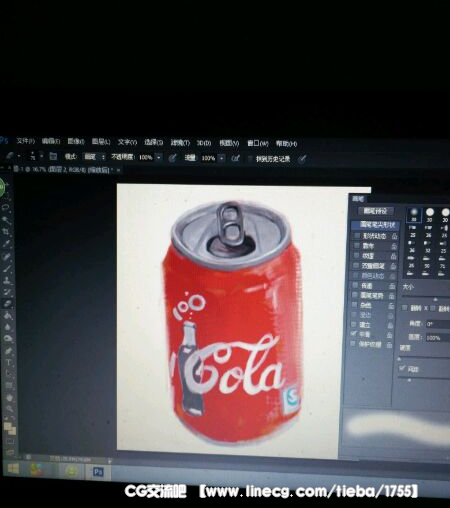Open 图像 (Image) menu
The height and width of the screenshot is (508, 450).
[x=76, y=142]
